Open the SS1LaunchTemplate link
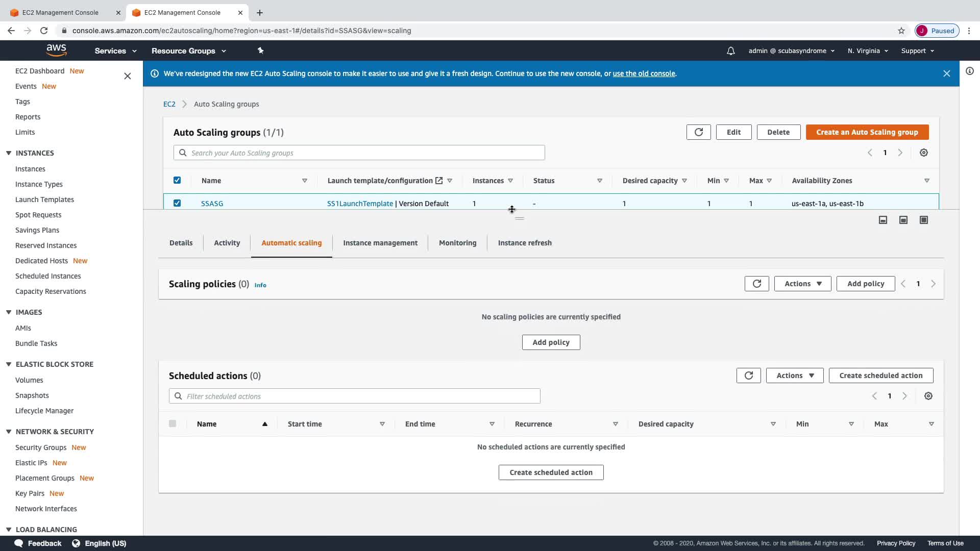 (x=360, y=204)
